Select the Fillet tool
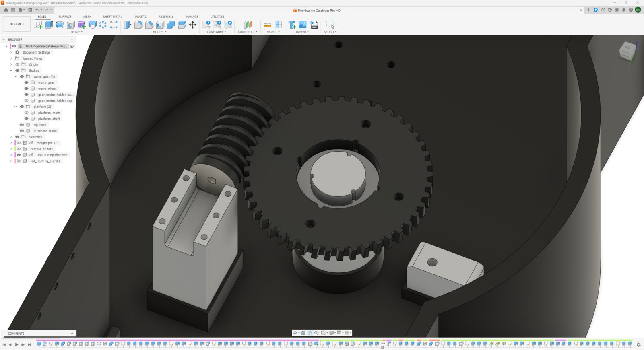Viewport: 644px width, 350px height. [x=138, y=25]
